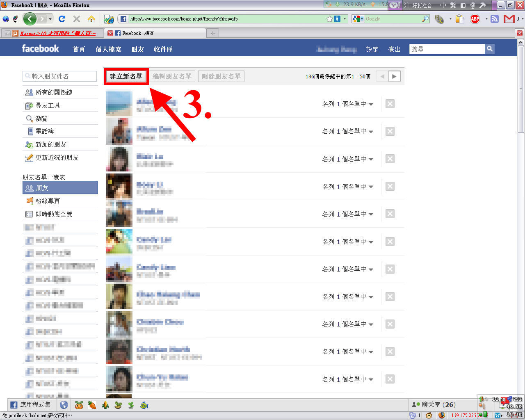Remove the first friend with X button

390,104
